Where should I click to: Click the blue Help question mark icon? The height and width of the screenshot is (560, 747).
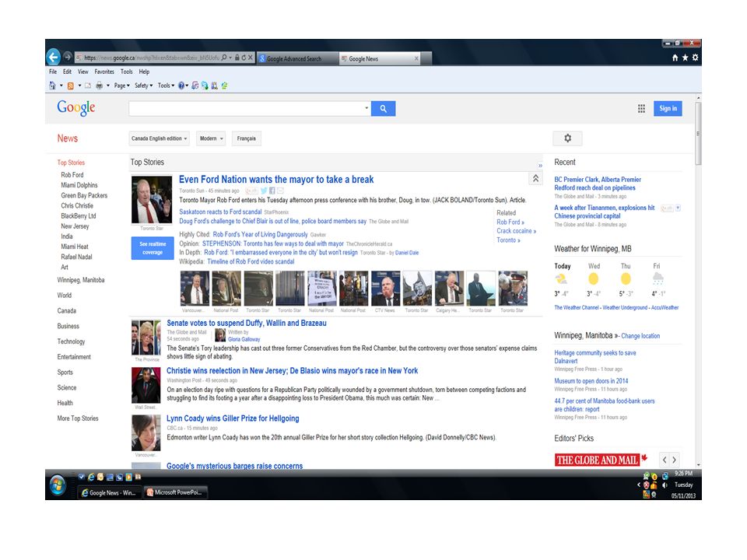click(x=181, y=86)
